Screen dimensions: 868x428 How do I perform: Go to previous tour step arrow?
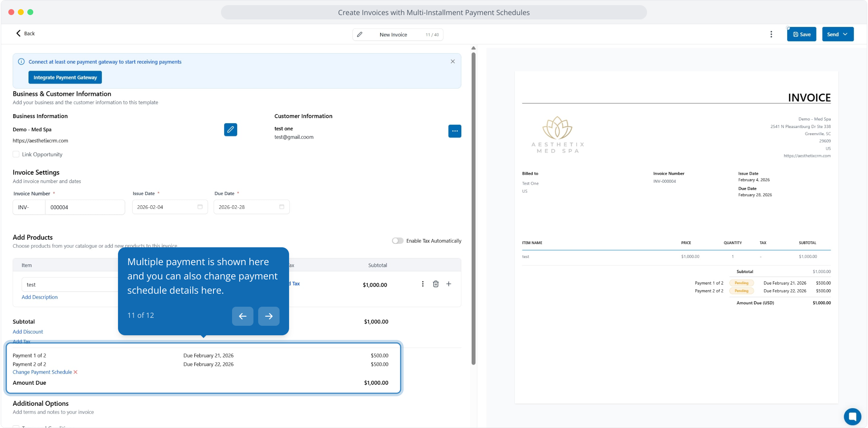242,316
